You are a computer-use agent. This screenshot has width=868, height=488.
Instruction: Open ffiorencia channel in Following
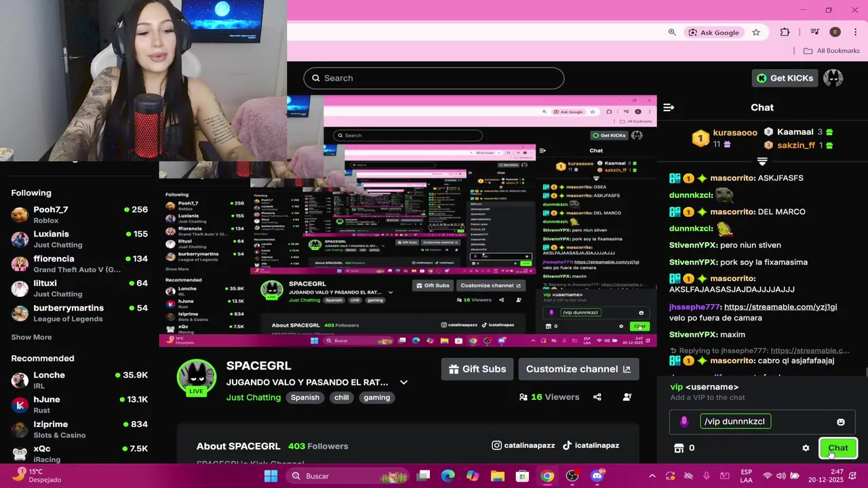[x=79, y=264]
